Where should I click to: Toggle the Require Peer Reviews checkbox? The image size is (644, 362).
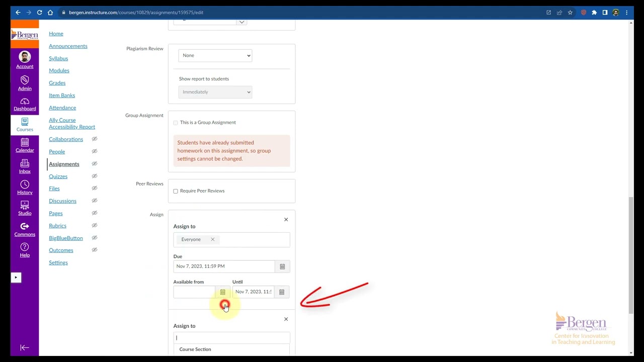[176, 191]
